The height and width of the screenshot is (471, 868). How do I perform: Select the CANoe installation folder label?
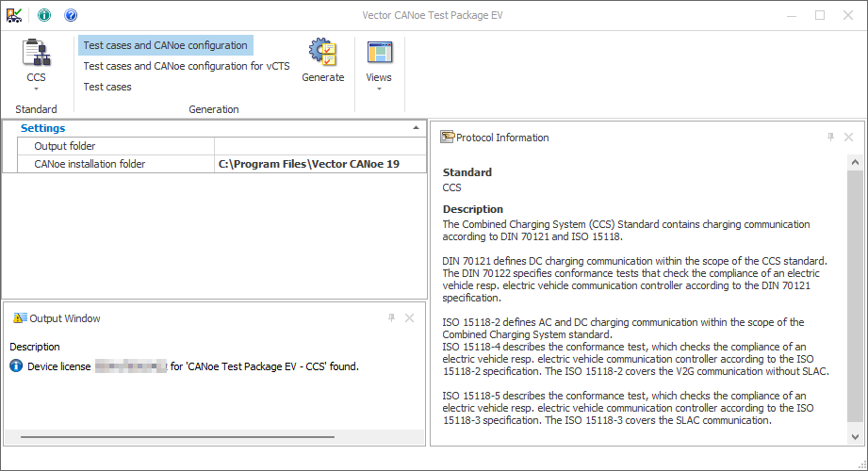coord(90,164)
